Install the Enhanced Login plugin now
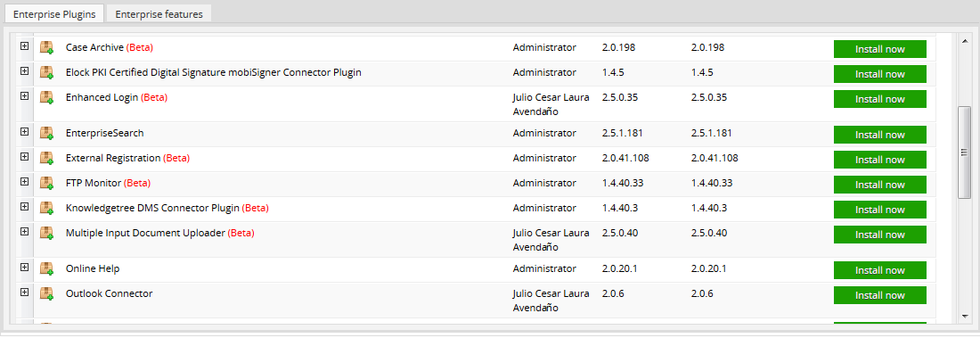The image size is (980, 338). (x=880, y=99)
